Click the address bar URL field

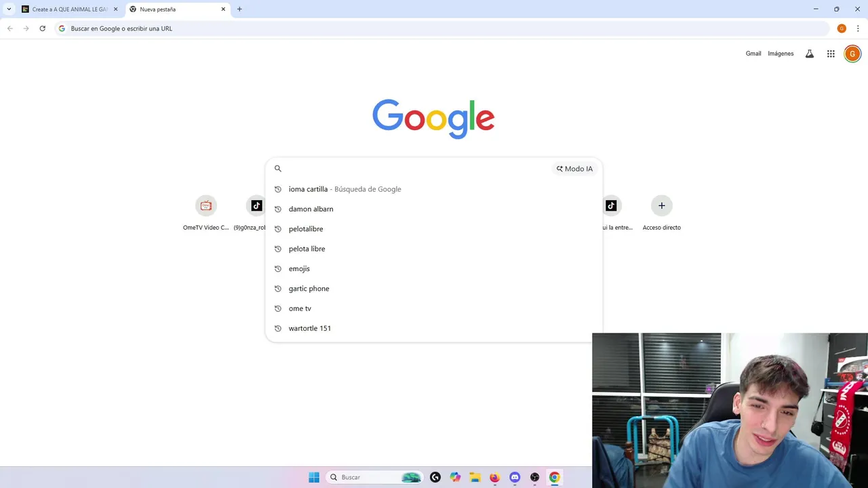click(441, 28)
